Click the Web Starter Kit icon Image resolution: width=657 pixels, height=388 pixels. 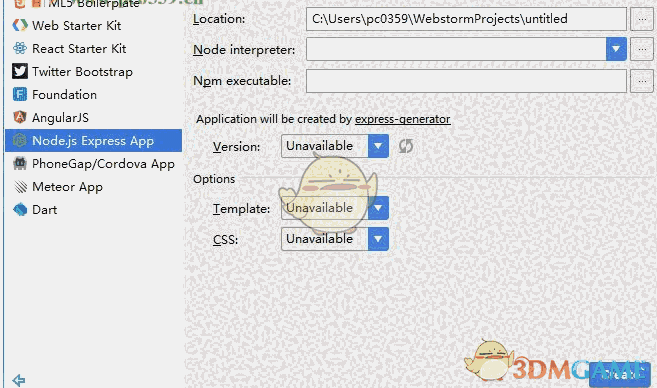(20, 26)
